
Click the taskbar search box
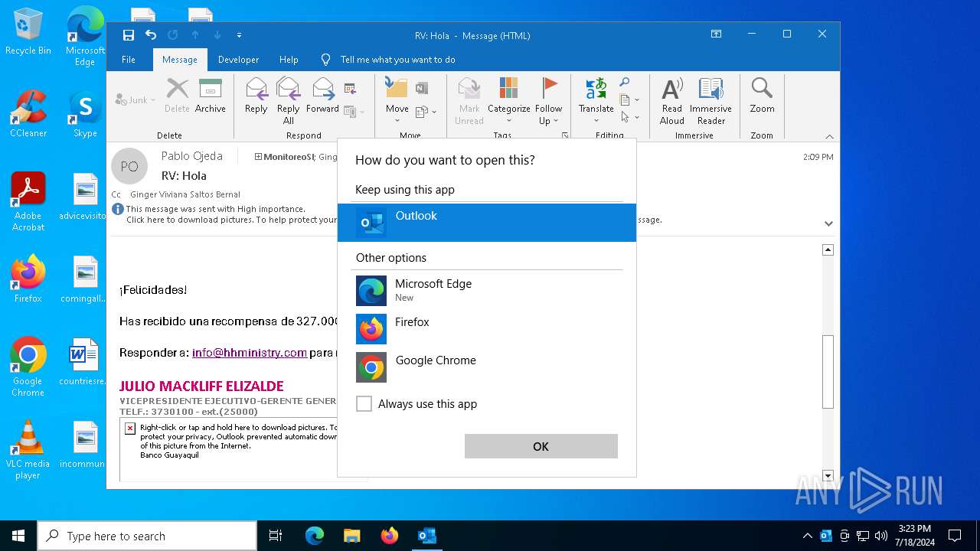(147, 536)
